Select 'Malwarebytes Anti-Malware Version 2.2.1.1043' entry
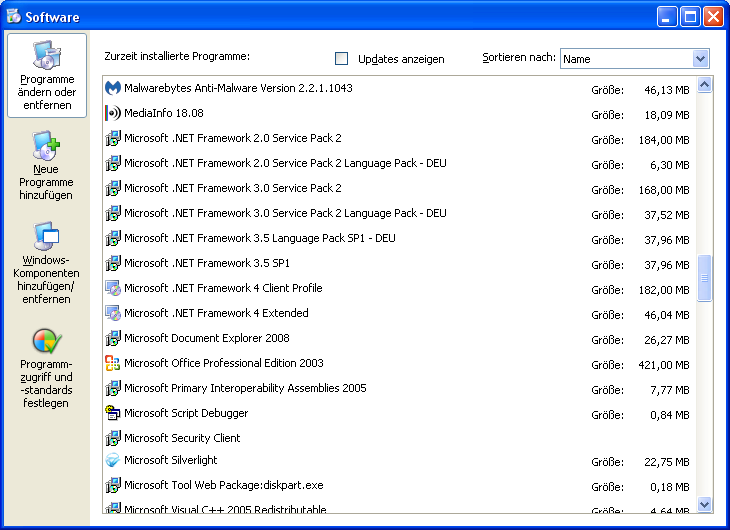The image size is (730, 530). click(x=399, y=88)
